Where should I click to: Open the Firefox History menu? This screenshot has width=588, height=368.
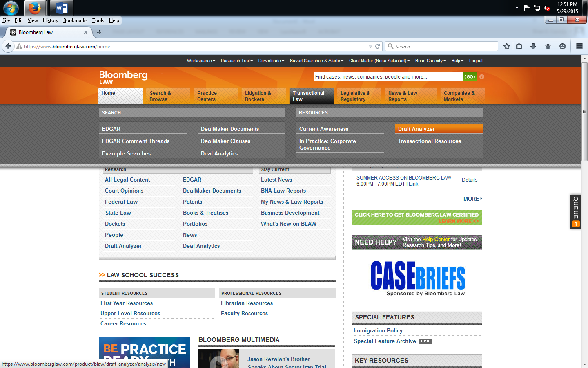[51, 20]
